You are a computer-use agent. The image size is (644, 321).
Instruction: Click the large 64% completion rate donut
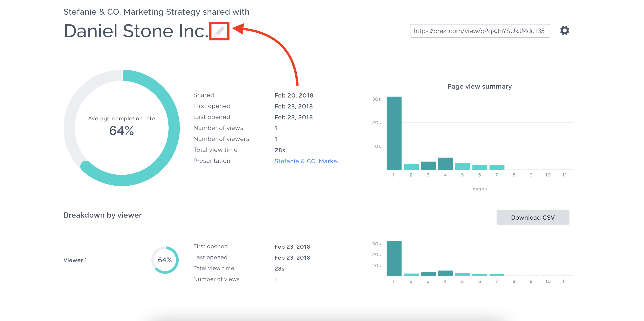pyautogui.click(x=121, y=127)
